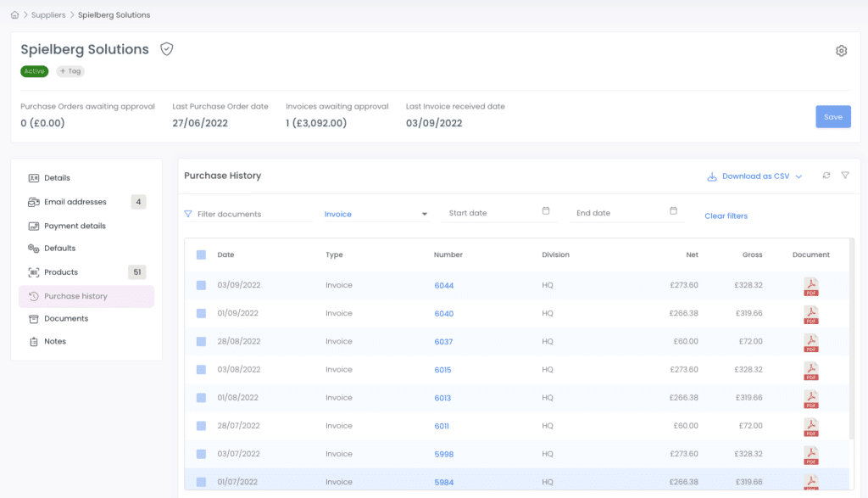Go to Suppliers breadcrumb

pos(48,15)
